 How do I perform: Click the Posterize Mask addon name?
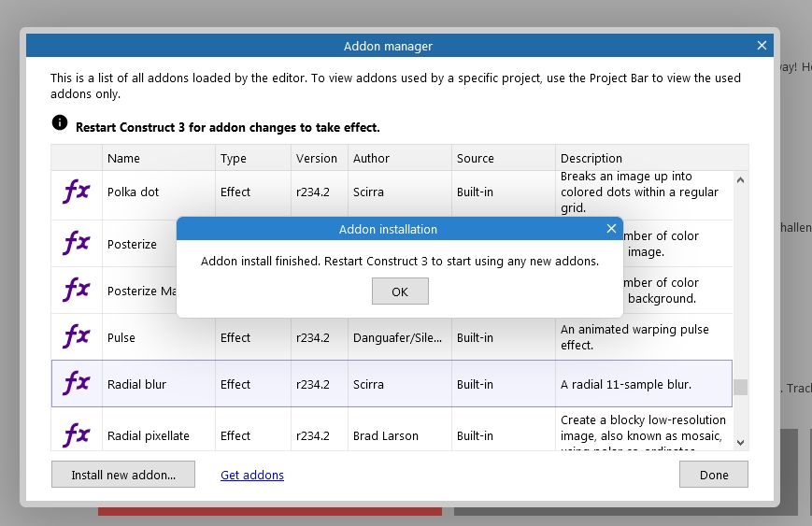pos(141,291)
